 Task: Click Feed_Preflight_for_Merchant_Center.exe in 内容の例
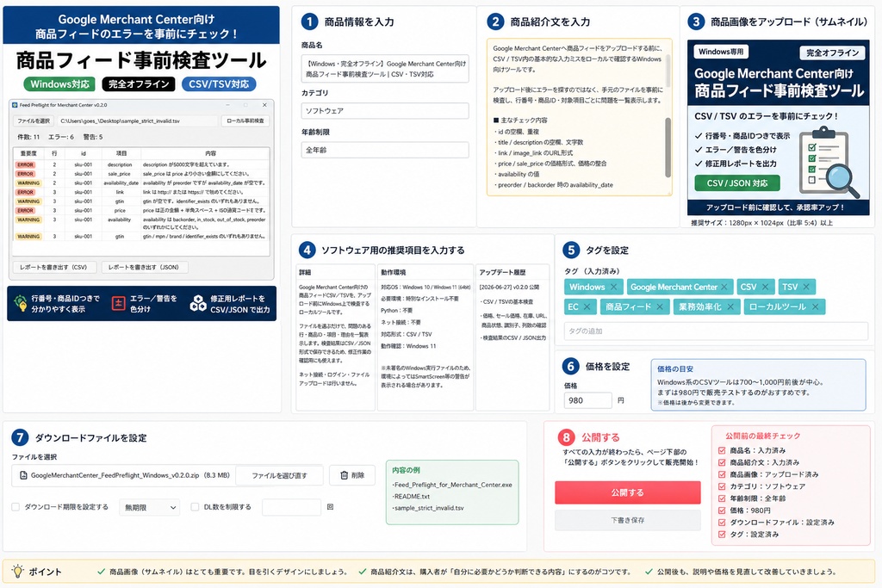point(453,485)
